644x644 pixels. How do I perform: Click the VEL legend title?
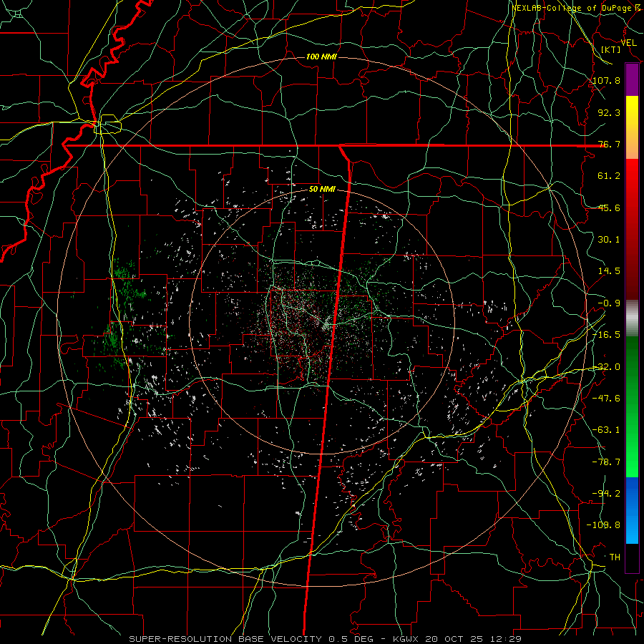[x=628, y=43]
